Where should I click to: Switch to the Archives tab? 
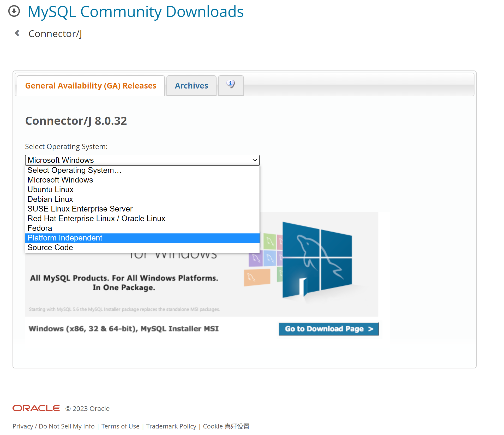[191, 86]
